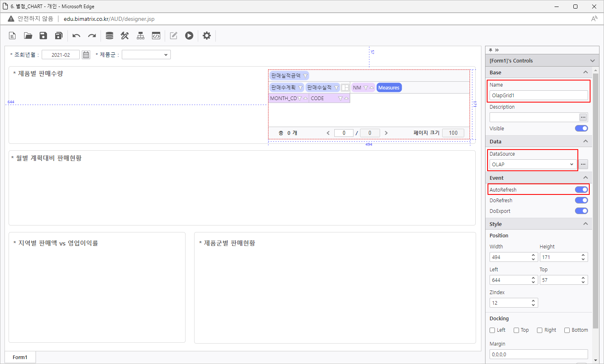Open the database dataset manager icon

[110, 36]
